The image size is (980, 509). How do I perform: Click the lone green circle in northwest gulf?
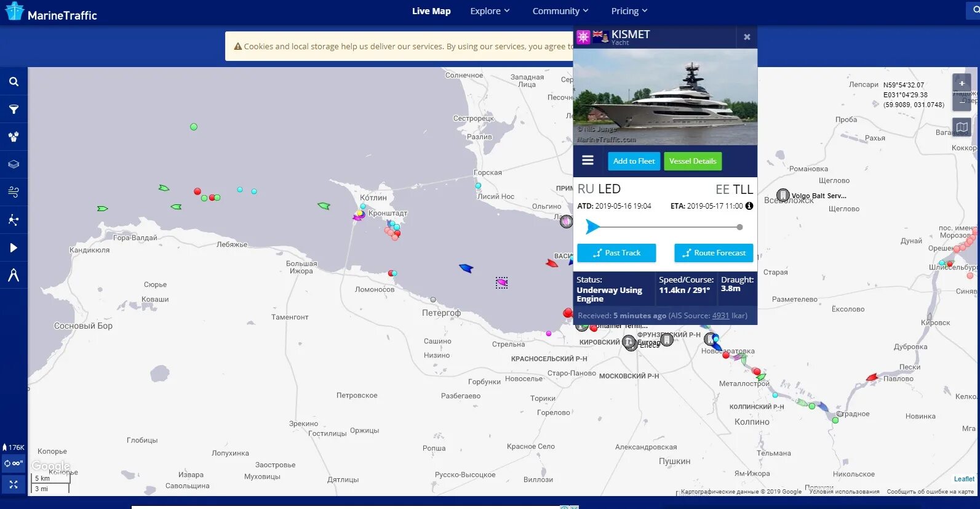(x=194, y=127)
